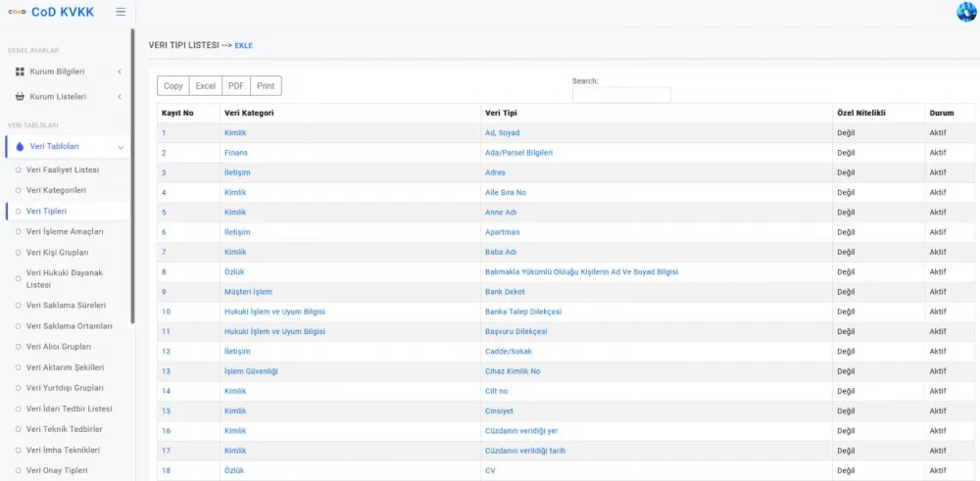Click the Copy export button
Viewport: 980px width, 481px height.
coord(173,86)
